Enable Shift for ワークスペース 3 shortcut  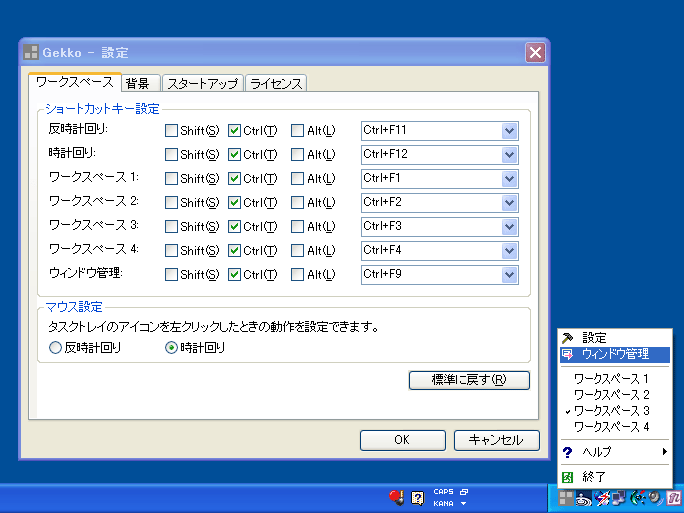tap(171, 226)
